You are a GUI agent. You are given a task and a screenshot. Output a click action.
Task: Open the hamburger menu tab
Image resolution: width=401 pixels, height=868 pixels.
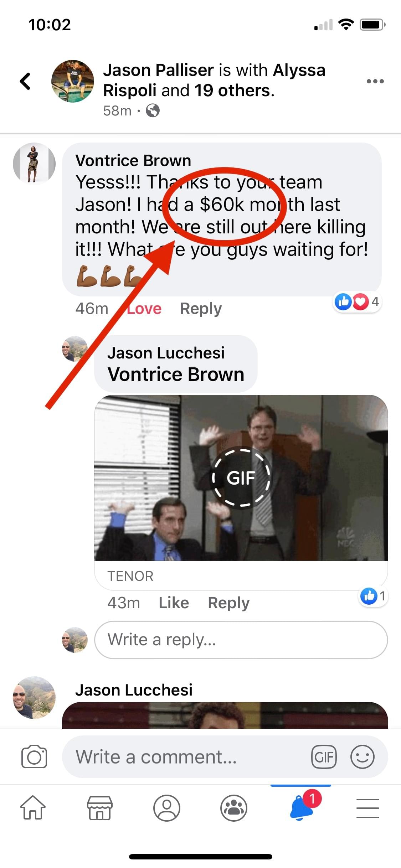pyautogui.click(x=367, y=808)
